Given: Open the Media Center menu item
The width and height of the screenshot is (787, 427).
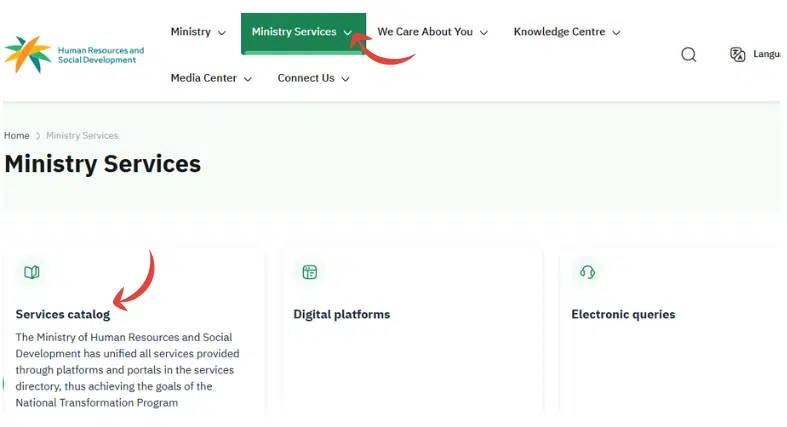Looking at the screenshot, I should click(x=202, y=78).
